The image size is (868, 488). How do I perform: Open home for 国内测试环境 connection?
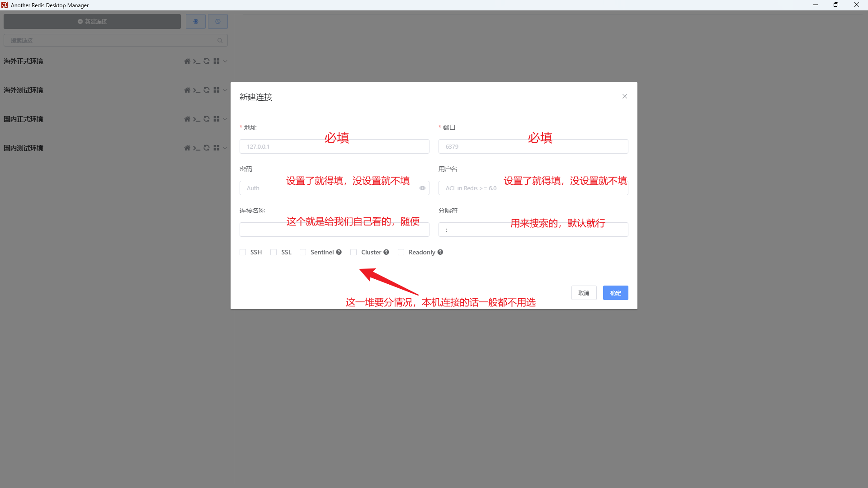(187, 148)
